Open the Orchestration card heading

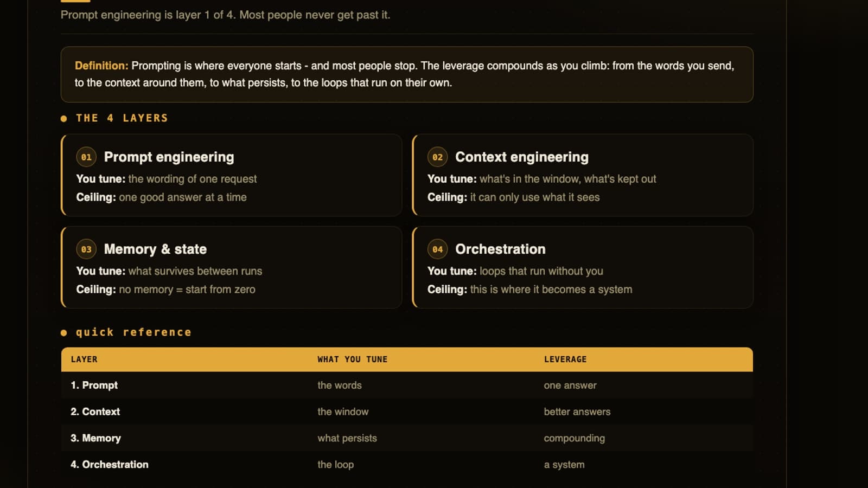pyautogui.click(x=500, y=249)
